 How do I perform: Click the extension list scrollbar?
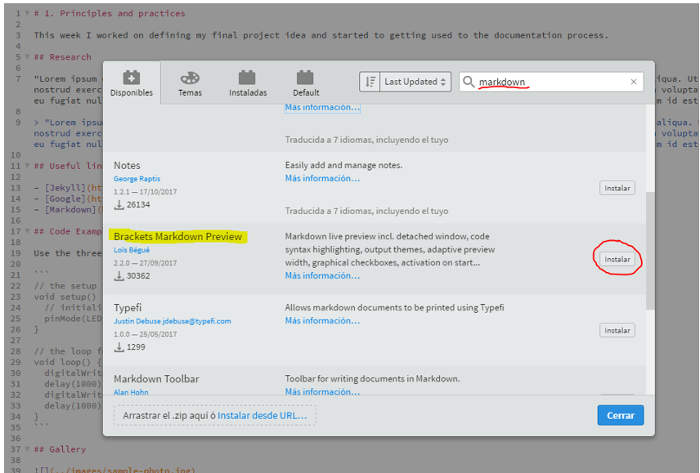(x=650, y=250)
